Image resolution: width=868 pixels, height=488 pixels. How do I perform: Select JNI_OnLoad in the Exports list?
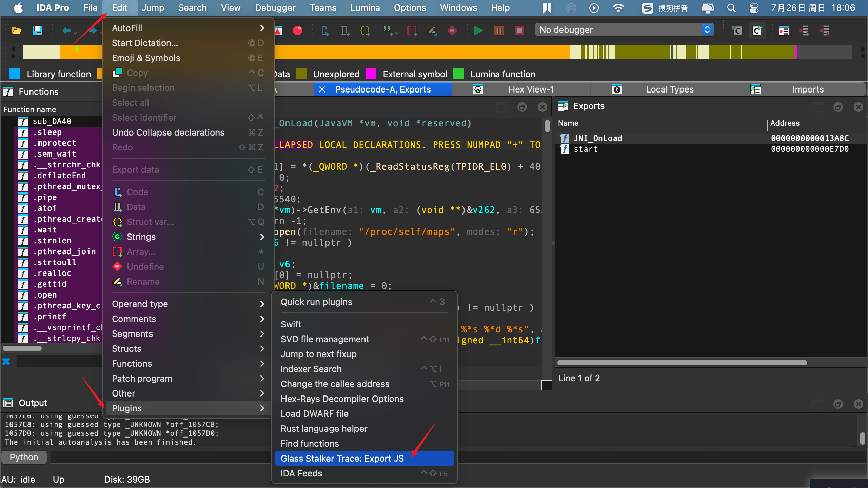coord(711,138)
